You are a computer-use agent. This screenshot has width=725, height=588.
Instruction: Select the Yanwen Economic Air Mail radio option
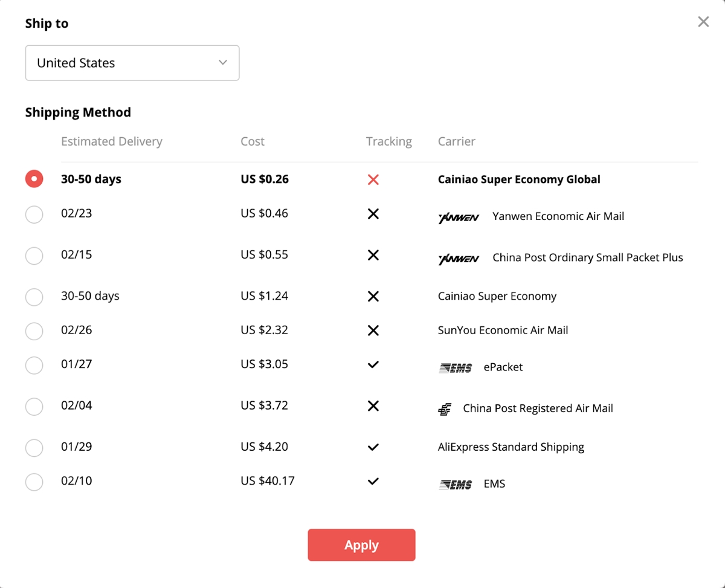pyautogui.click(x=34, y=215)
